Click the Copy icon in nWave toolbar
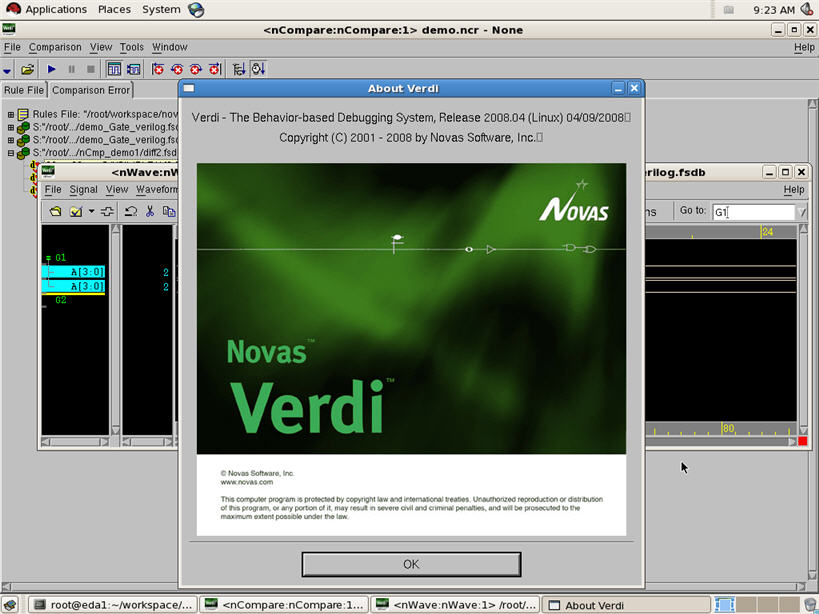This screenshot has width=819, height=614. [x=169, y=211]
